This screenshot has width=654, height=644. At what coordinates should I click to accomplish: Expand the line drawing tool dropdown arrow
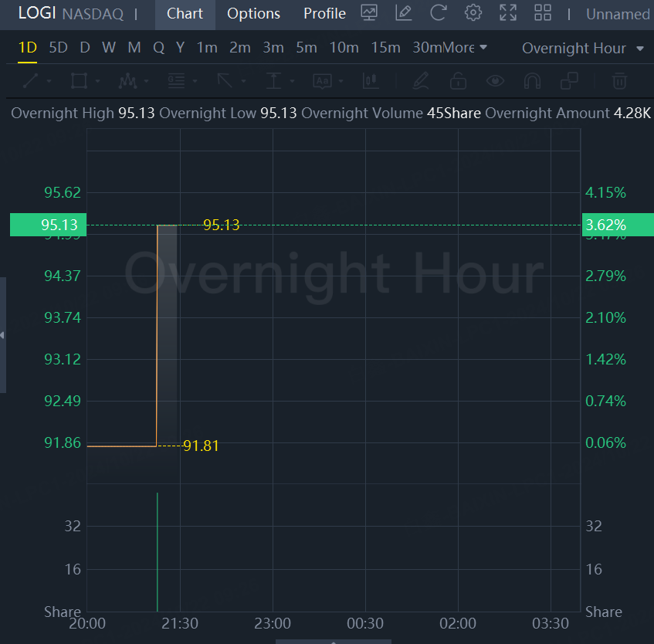pos(49,81)
